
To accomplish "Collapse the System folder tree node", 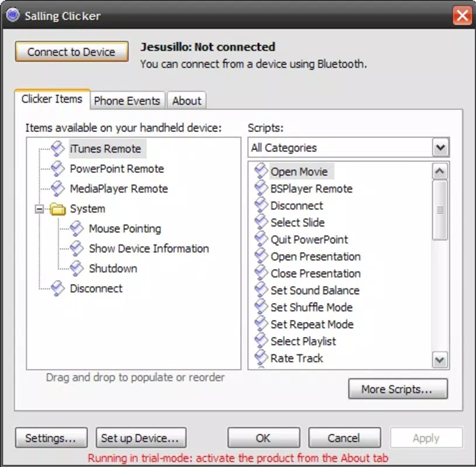I will [x=39, y=209].
